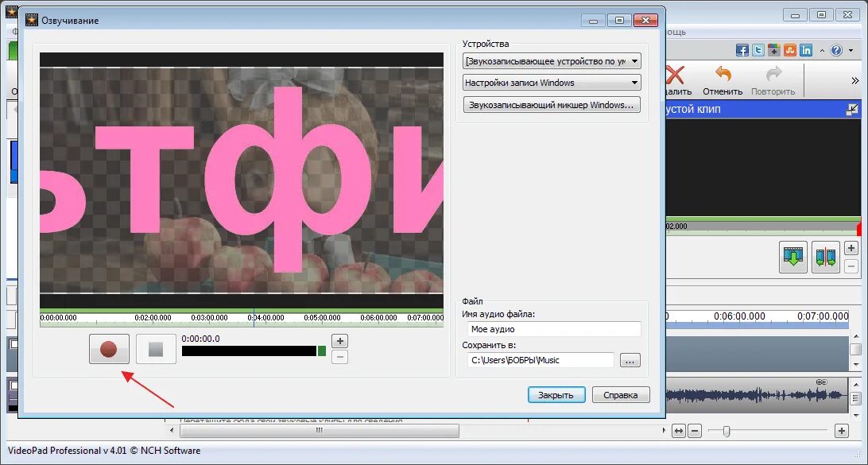
Task: Select the 'устой клип' preview tab
Action: (693, 109)
